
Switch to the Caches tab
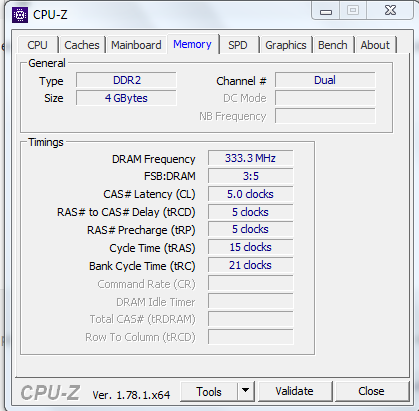pos(82,45)
